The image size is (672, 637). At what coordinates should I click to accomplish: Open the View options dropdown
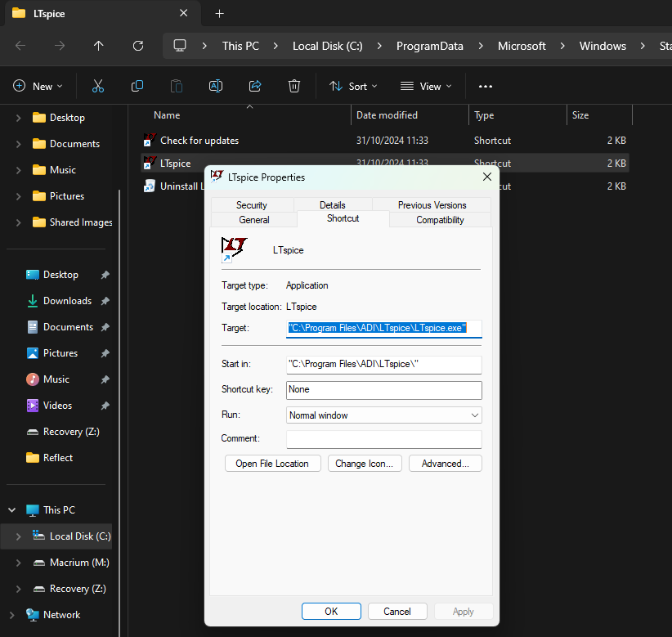426,86
